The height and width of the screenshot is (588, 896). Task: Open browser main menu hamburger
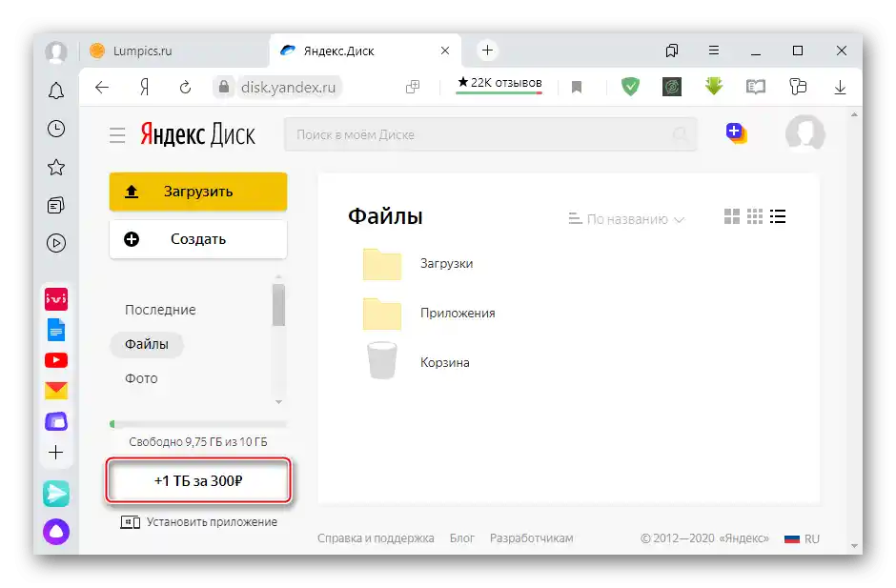click(714, 51)
